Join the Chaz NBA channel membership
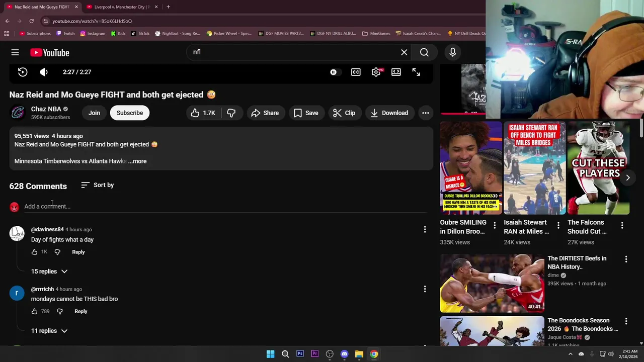 click(94, 113)
